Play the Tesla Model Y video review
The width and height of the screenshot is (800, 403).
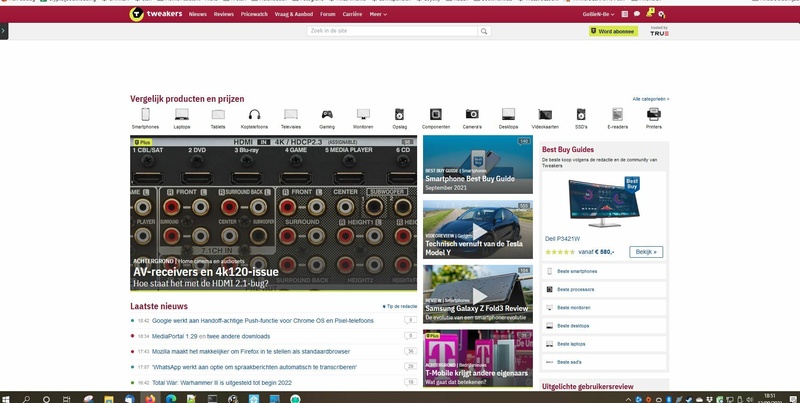click(x=478, y=230)
